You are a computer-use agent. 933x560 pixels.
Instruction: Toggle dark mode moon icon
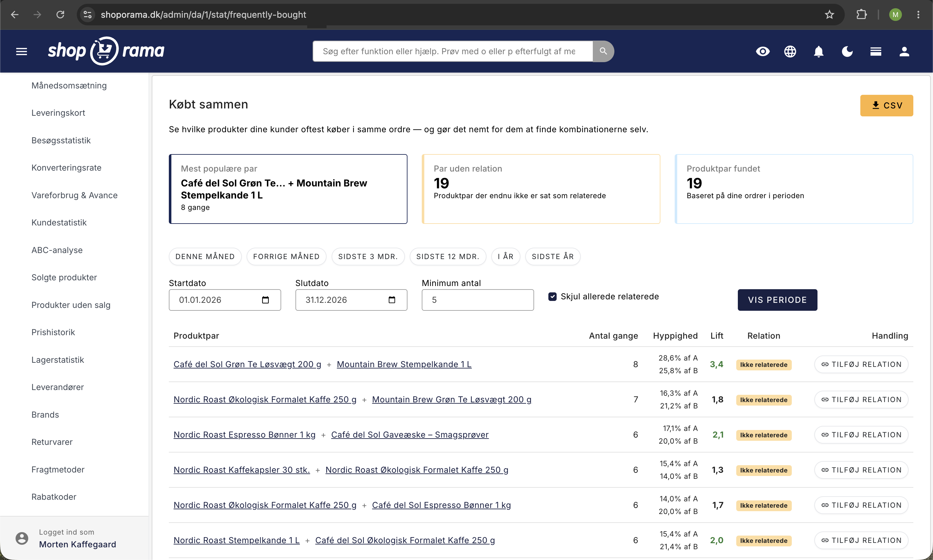847,51
